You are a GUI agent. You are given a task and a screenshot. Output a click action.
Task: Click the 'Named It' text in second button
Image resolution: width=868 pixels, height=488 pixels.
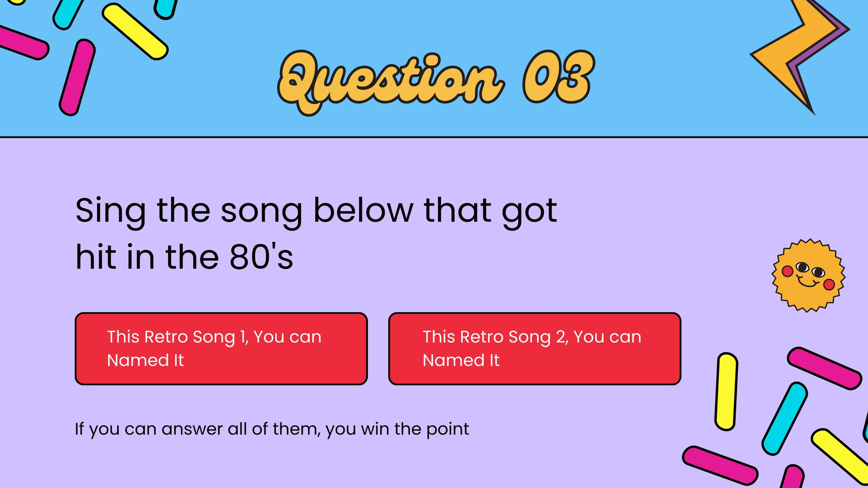(x=461, y=360)
